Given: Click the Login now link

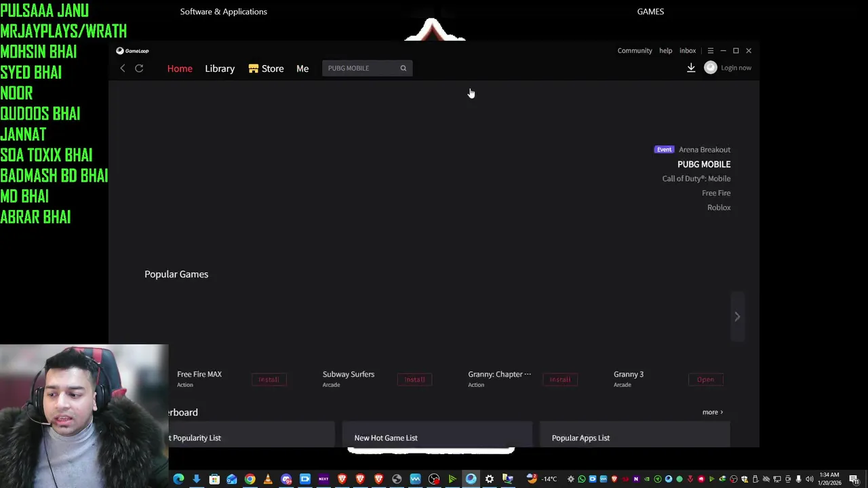Looking at the screenshot, I should (x=736, y=68).
